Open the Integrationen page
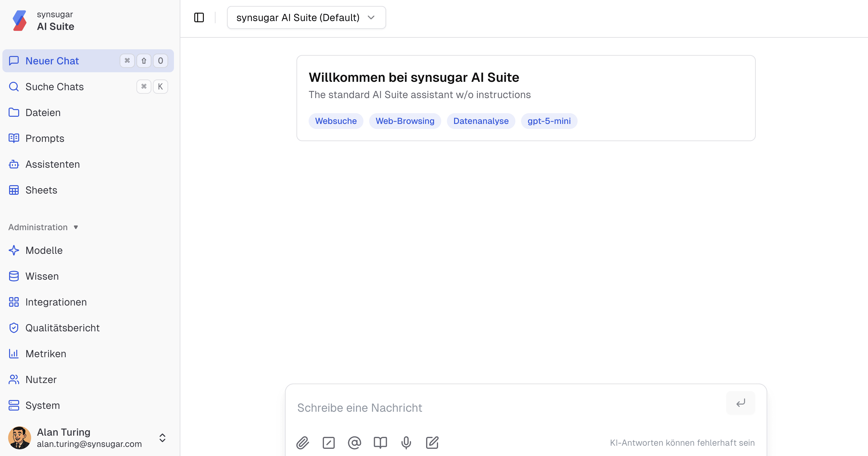868x456 pixels. (56, 302)
